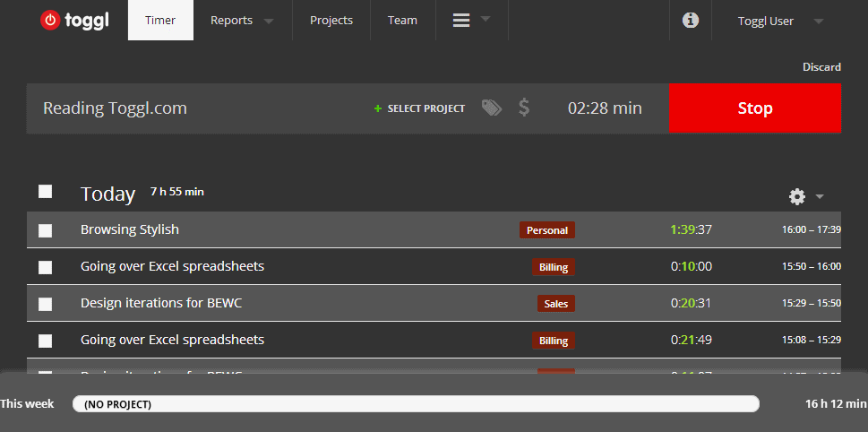
Task: Click the Billing tag on the 0:21:49 entry
Action: click(x=554, y=341)
